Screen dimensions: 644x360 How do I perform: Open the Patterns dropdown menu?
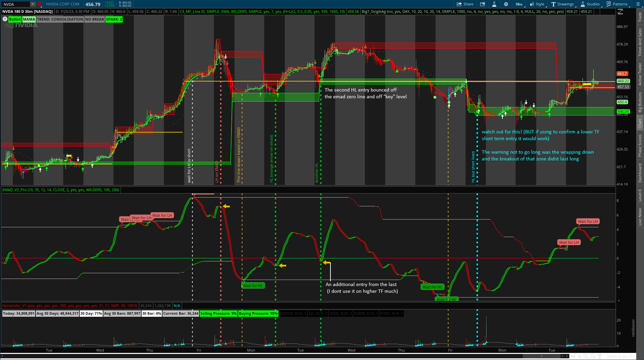coord(618,4)
